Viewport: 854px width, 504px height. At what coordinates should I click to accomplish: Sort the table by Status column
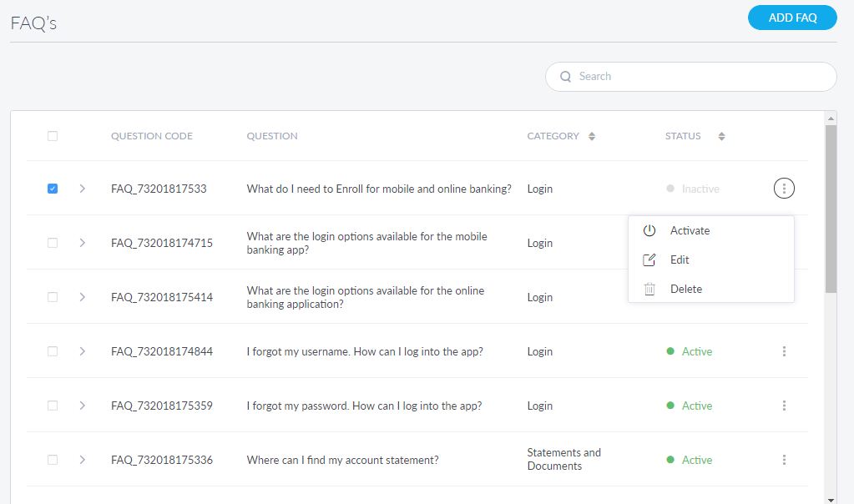(x=721, y=136)
